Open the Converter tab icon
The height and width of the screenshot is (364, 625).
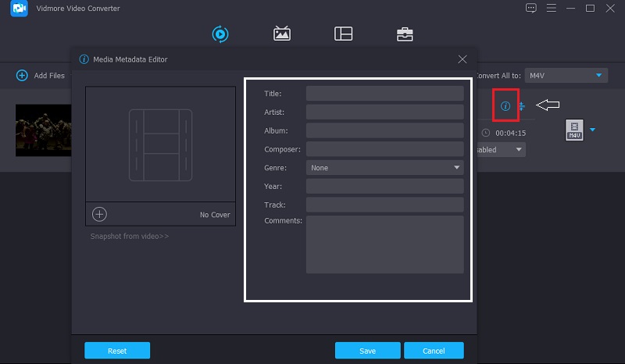coord(220,34)
